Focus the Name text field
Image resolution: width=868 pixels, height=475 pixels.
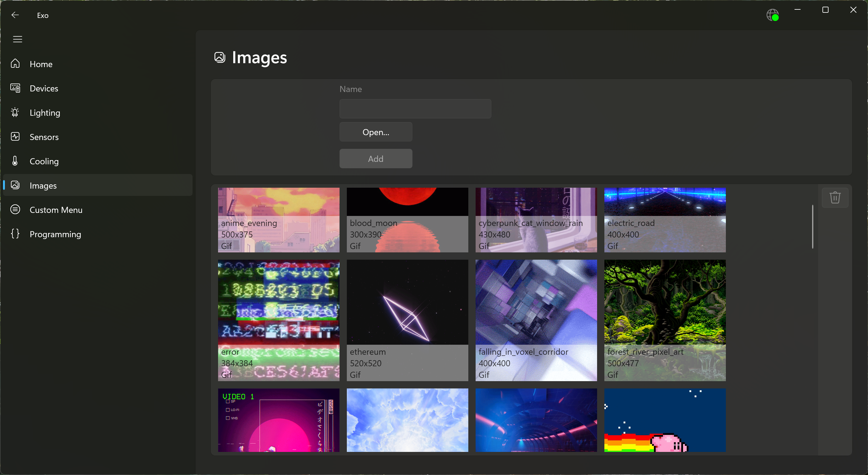(x=415, y=109)
